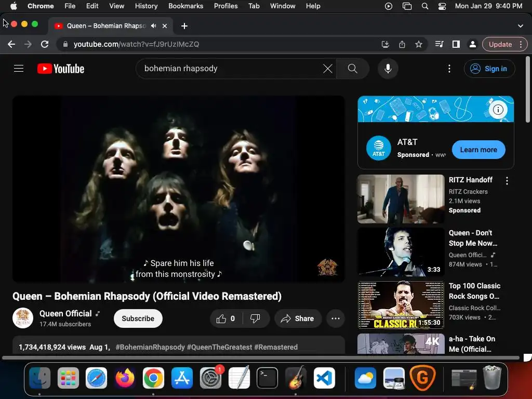This screenshot has height=399, width=532.
Task: Open Spotlight search in menu bar
Action: click(x=425, y=6)
